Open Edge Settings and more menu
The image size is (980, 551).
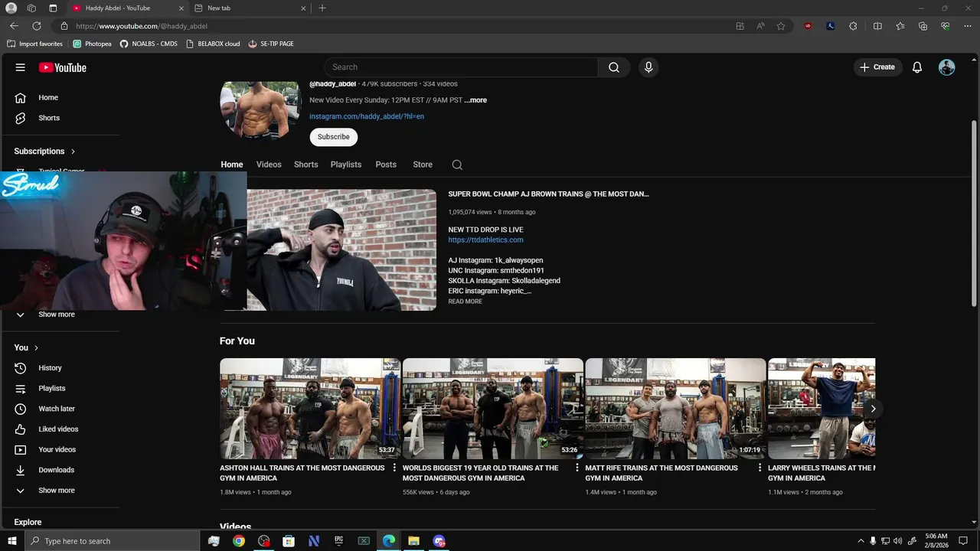968,26
